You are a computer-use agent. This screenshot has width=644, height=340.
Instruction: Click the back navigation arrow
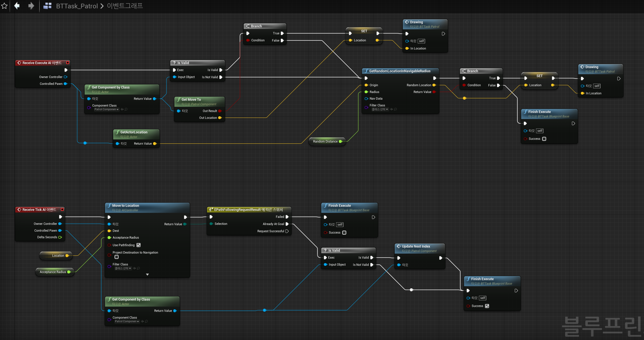[x=17, y=5]
